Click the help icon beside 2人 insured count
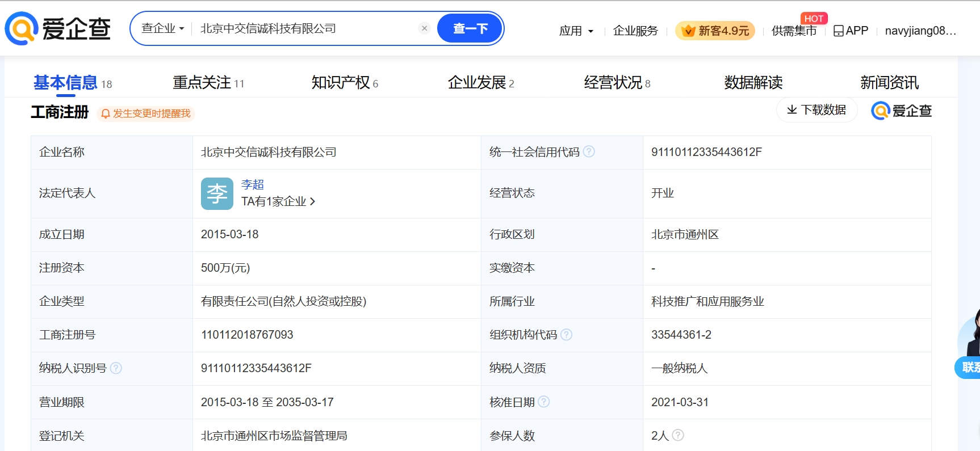Image resolution: width=980 pixels, height=451 pixels. coord(678,435)
